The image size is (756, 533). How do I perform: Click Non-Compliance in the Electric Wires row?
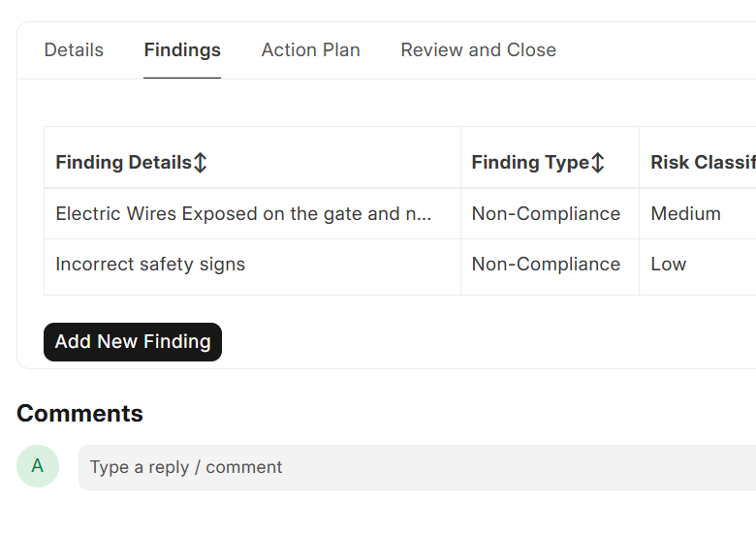pos(546,214)
